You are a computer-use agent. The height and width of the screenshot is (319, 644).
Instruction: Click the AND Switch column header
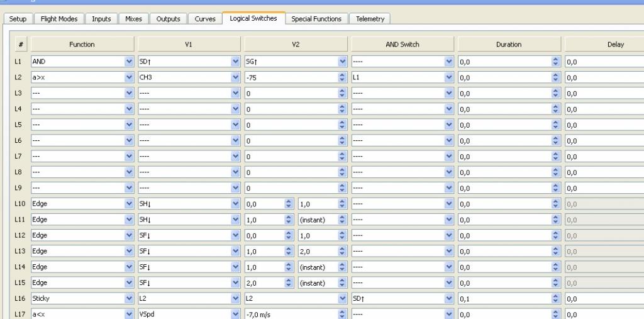tap(402, 45)
